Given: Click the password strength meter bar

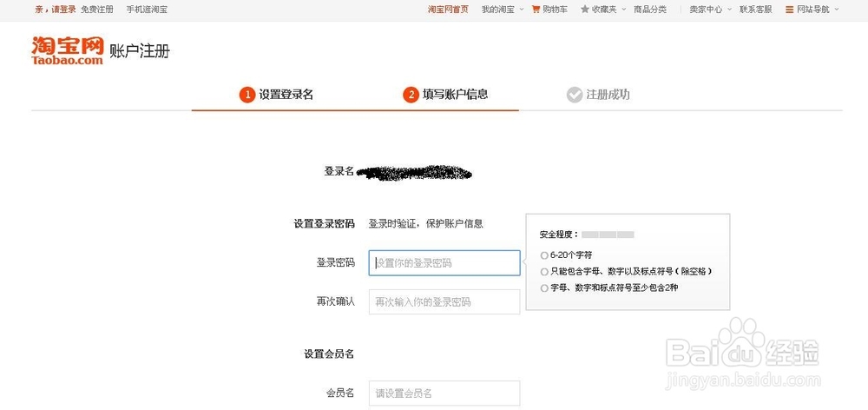Looking at the screenshot, I should [608, 235].
